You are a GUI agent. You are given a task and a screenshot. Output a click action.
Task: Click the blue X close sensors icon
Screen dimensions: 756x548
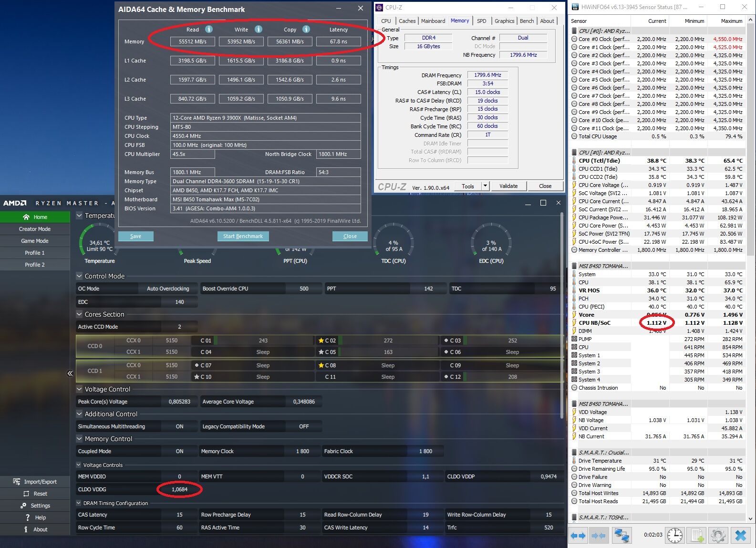(741, 535)
